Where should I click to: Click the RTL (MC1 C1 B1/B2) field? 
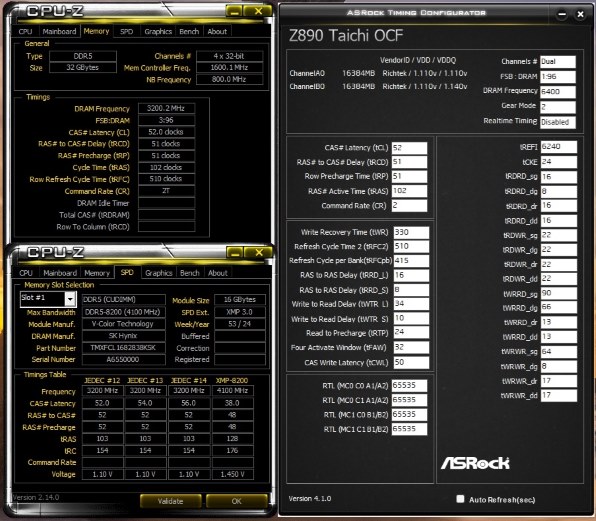(x=409, y=429)
